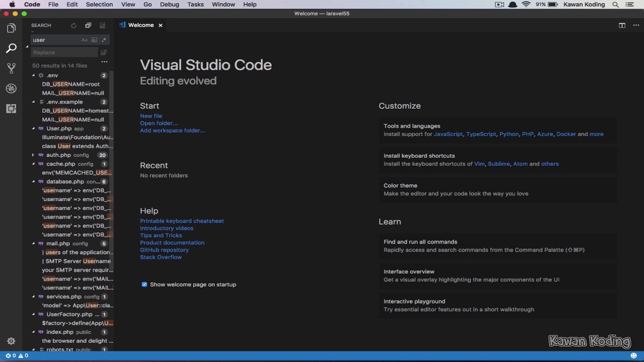
Task: Toggle Match Case in search box
Action: (85, 40)
